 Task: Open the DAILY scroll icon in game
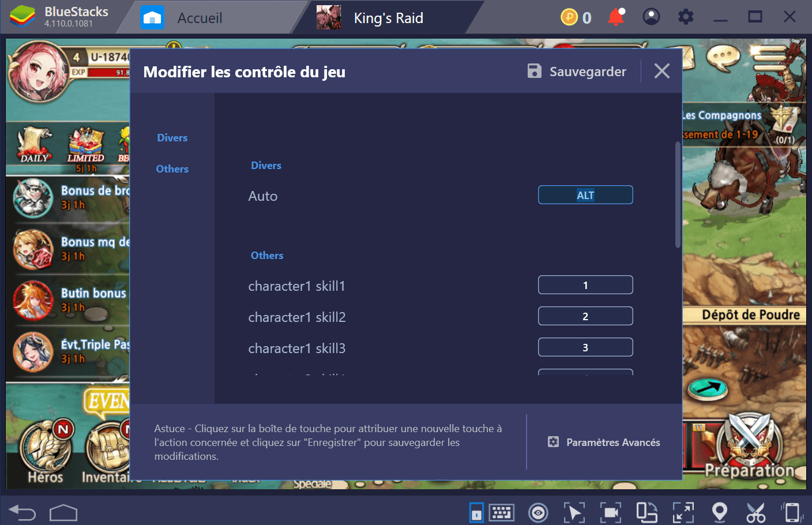point(34,145)
